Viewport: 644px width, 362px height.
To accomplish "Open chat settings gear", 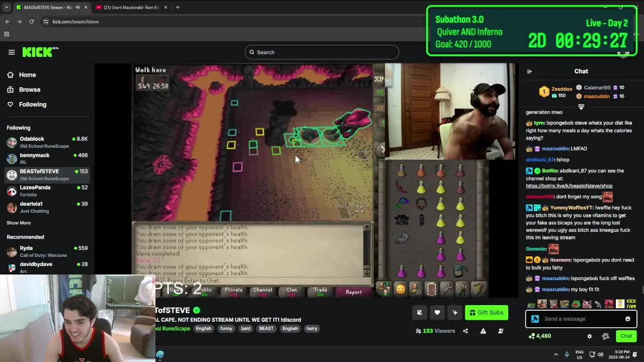I will point(590,336).
